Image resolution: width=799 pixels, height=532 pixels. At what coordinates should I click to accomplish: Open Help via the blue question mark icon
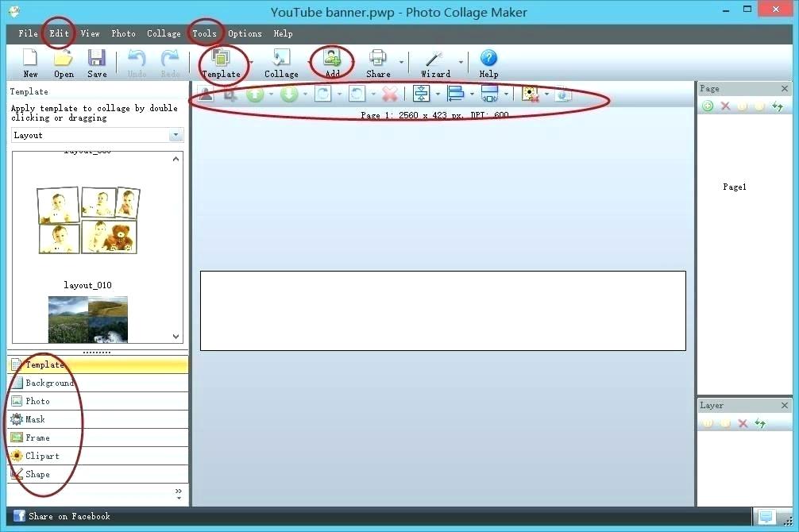[488, 58]
